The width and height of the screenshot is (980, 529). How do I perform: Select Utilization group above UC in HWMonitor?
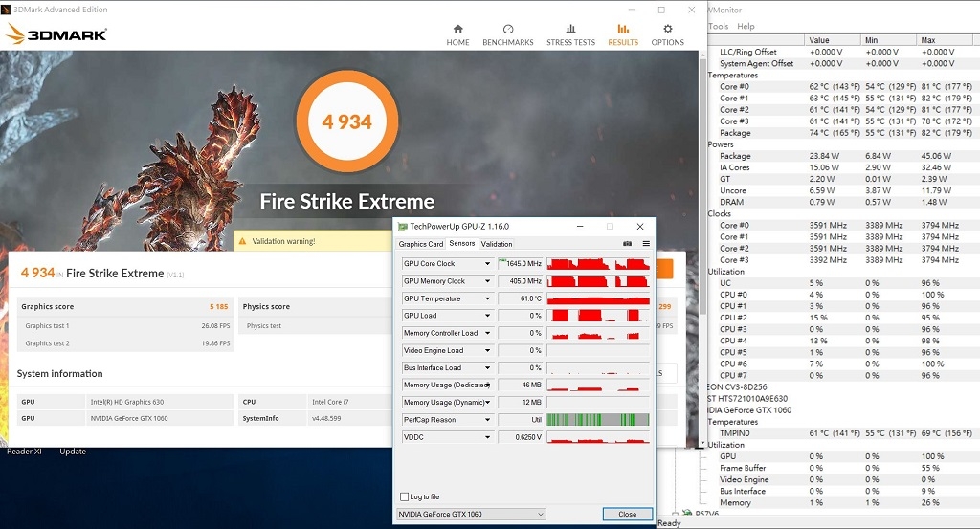pyautogui.click(x=725, y=272)
